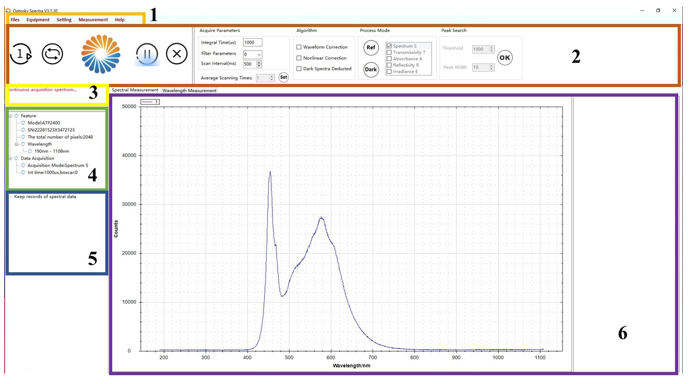
Task: Pause the spectrum acquisition
Action: [147, 54]
